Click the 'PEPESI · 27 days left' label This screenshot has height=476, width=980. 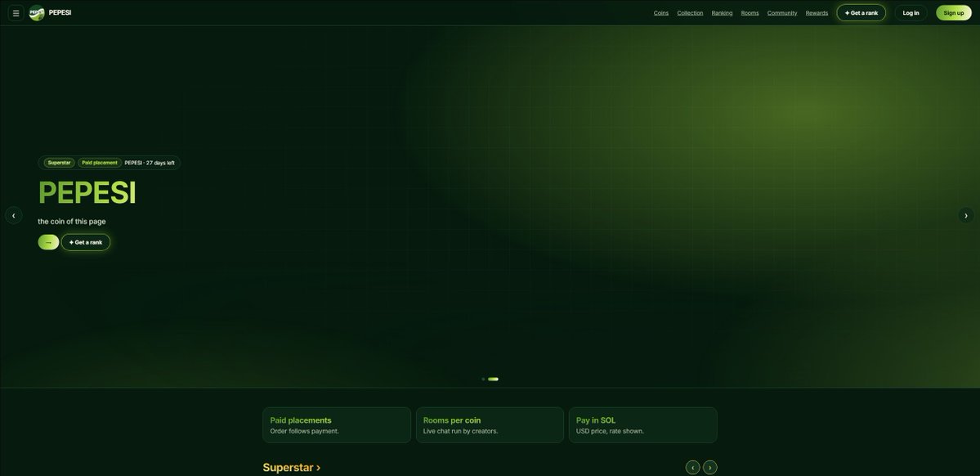pos(150,163)
